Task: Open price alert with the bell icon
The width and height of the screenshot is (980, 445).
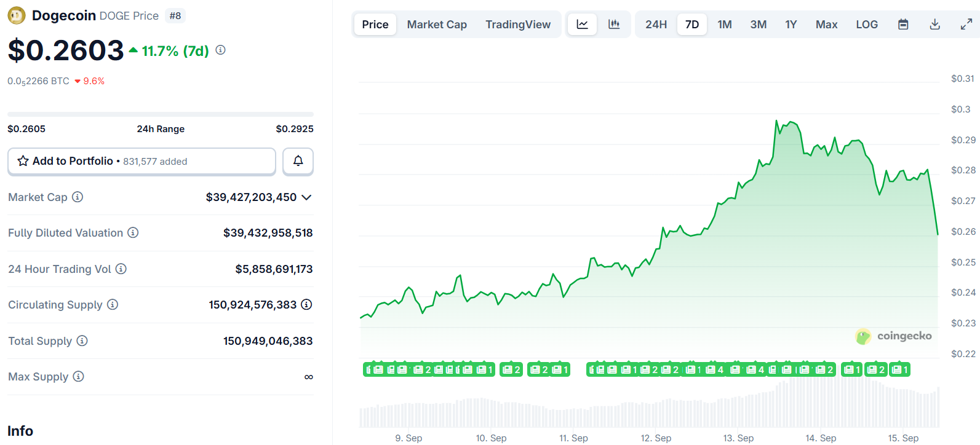Action: [x=298, y=161]
